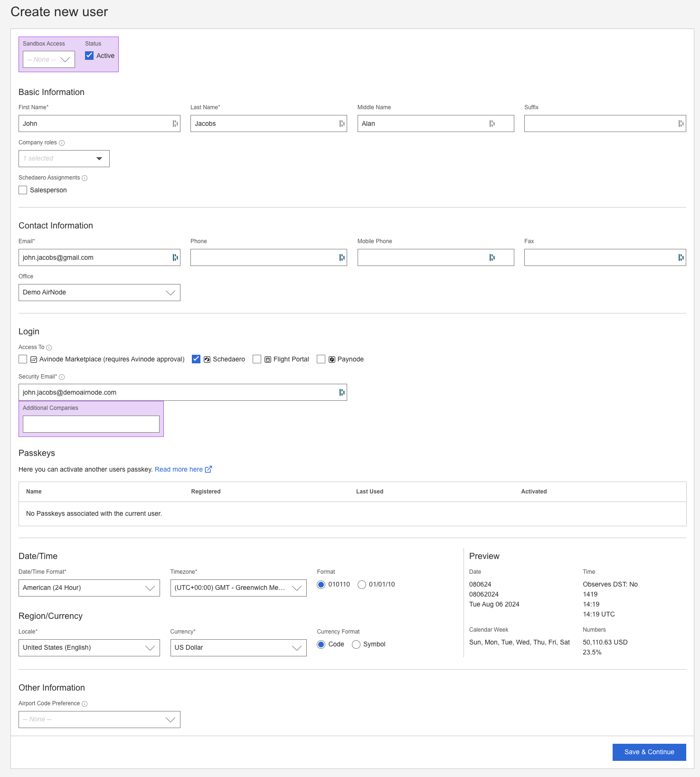
Task: Click the preview value '50,110.63 USD'
Action: (605, 642)
